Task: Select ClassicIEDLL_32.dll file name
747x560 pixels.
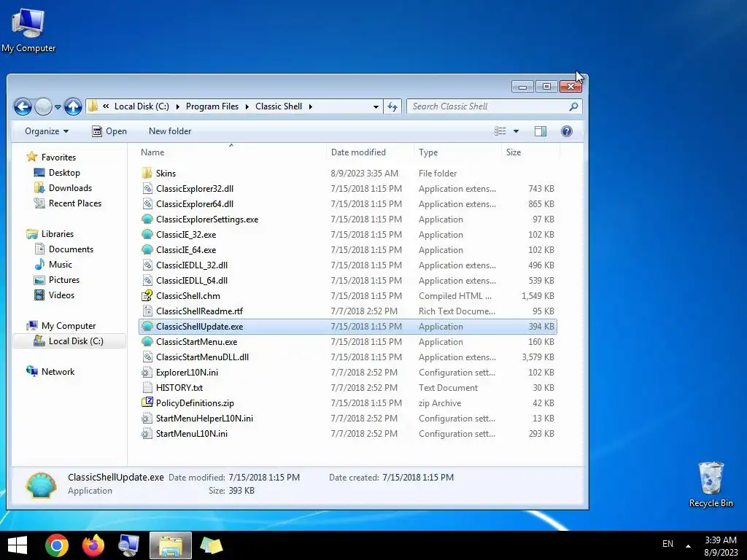Action: click(x=192, y=265)
